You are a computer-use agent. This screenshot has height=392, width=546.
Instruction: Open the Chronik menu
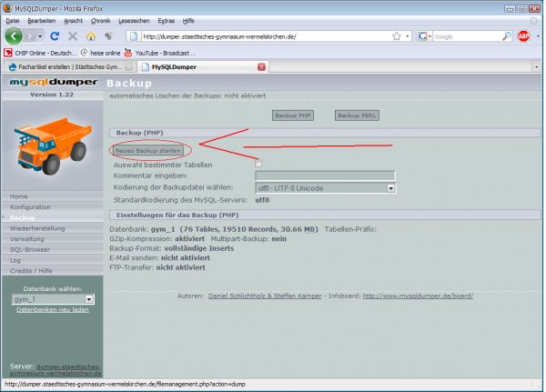pos(100,21)
